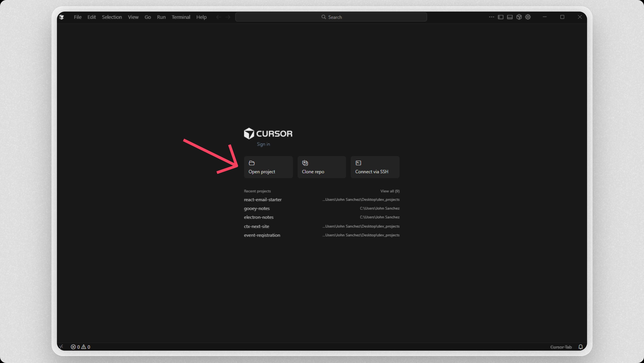Image resolution: width=644 pixels, height=363 pixels.
Task: Click the forward navigation arrow
Action: [228, 17]
